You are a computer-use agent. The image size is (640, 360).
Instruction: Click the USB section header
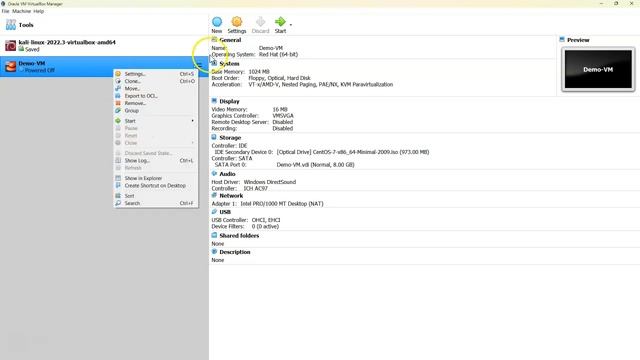225,212
